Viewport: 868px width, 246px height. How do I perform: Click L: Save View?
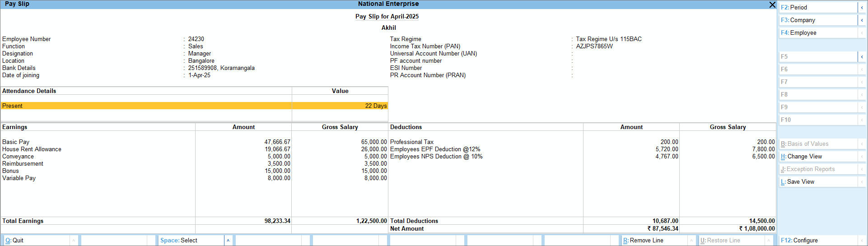[x=817, y=182]
